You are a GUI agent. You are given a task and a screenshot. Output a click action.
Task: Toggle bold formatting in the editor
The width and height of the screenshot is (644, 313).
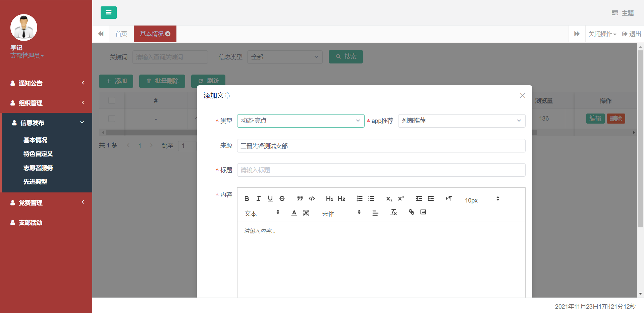coord(247,198)
